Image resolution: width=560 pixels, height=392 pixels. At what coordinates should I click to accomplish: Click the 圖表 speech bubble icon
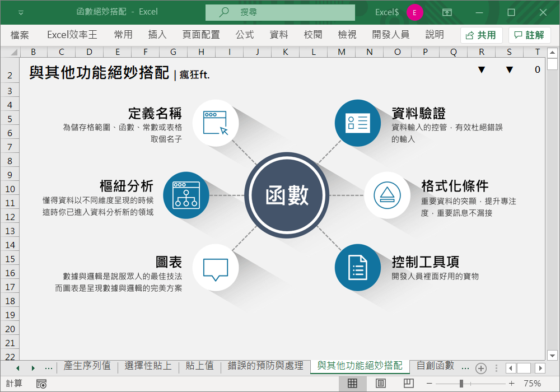[x=216, y=268]
